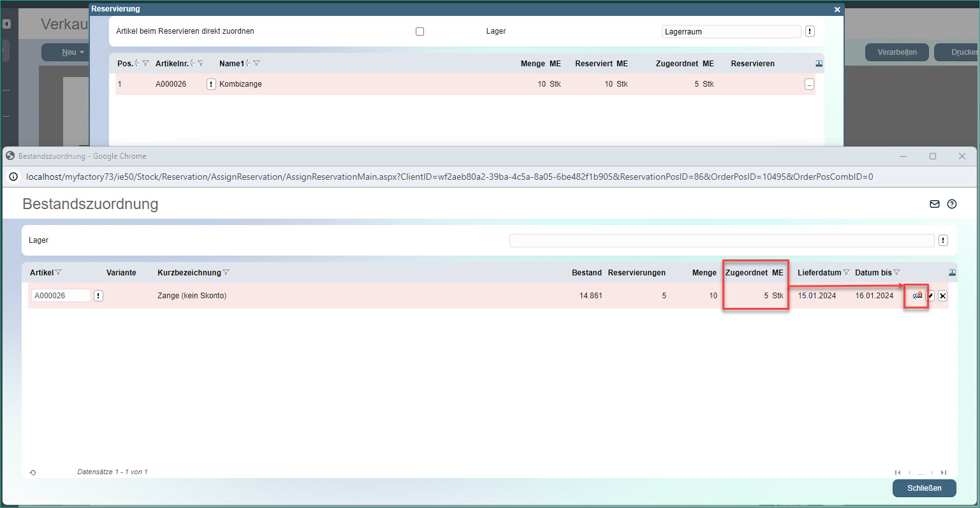The height and width of the screenshot is (508, 980).
Task: Go to first page in Bestandszuordnung pagination
Action: pos(898,473)
